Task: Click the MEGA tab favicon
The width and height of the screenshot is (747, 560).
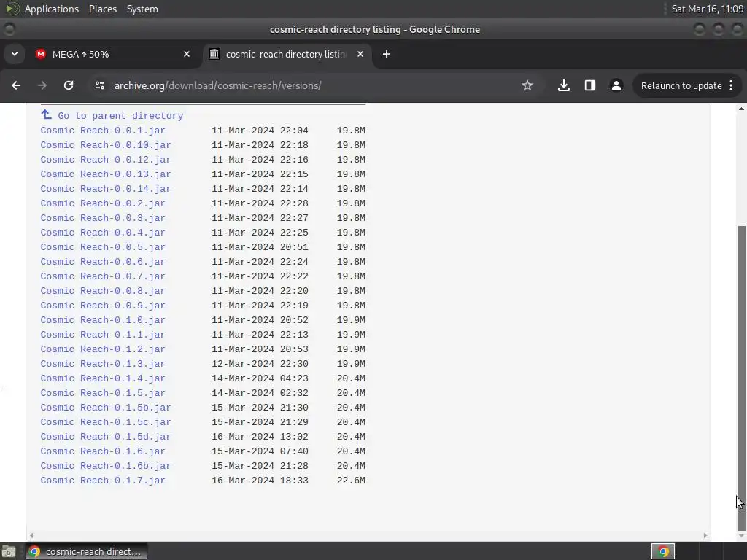Action: [x=41, y=54]
